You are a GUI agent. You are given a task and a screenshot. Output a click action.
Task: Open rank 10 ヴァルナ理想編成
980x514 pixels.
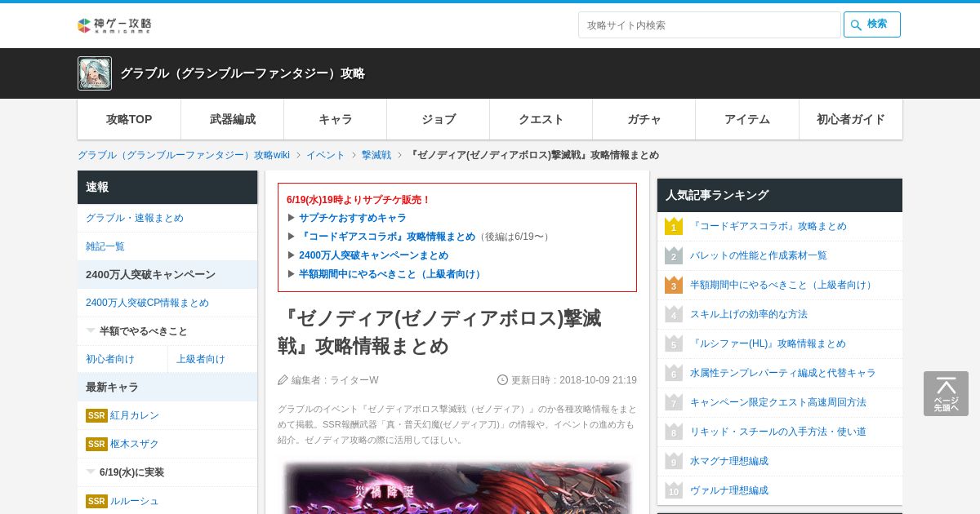(x=729, y=490)
